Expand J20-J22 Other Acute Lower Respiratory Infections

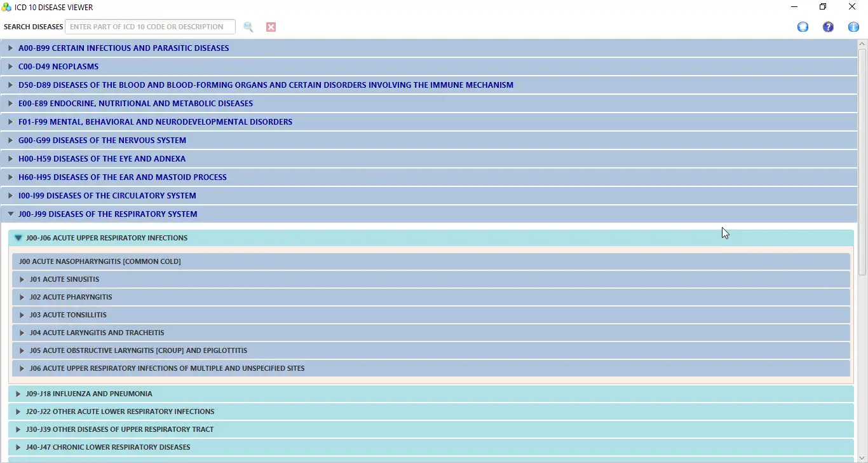pyautogui.click(x=431, y=411)
